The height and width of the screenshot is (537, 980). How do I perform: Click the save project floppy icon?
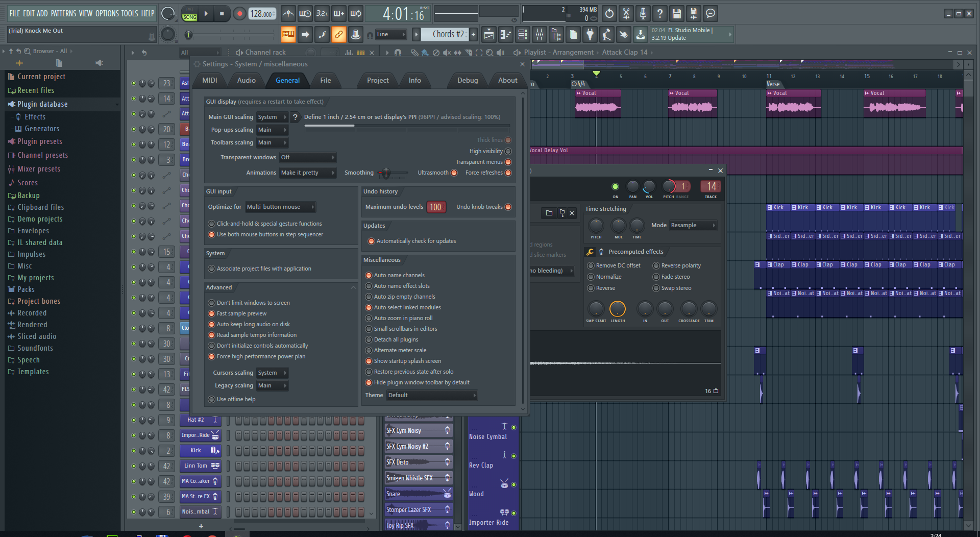(x=676, y=14)
